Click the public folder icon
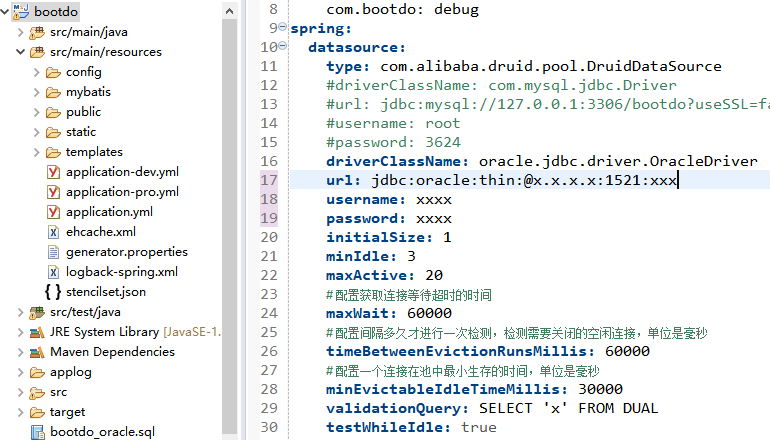This screenshot has height=440, width=770. click(53, 113)
